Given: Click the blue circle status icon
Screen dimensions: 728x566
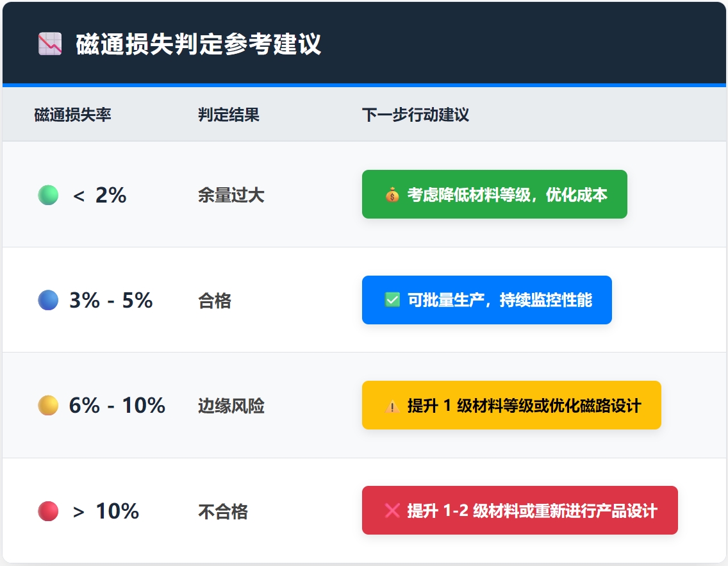Looking at the screenshot, I should [48, 300].
